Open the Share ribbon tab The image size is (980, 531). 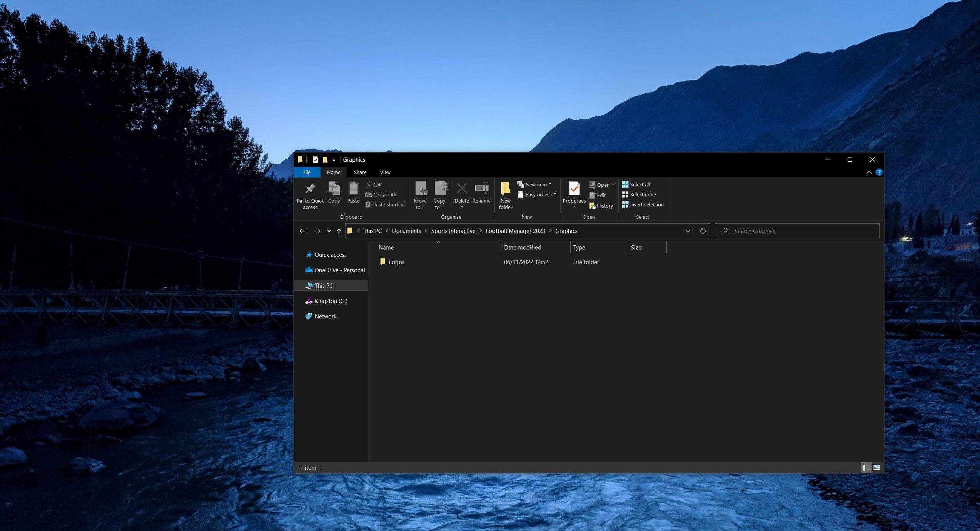[360, 172]
